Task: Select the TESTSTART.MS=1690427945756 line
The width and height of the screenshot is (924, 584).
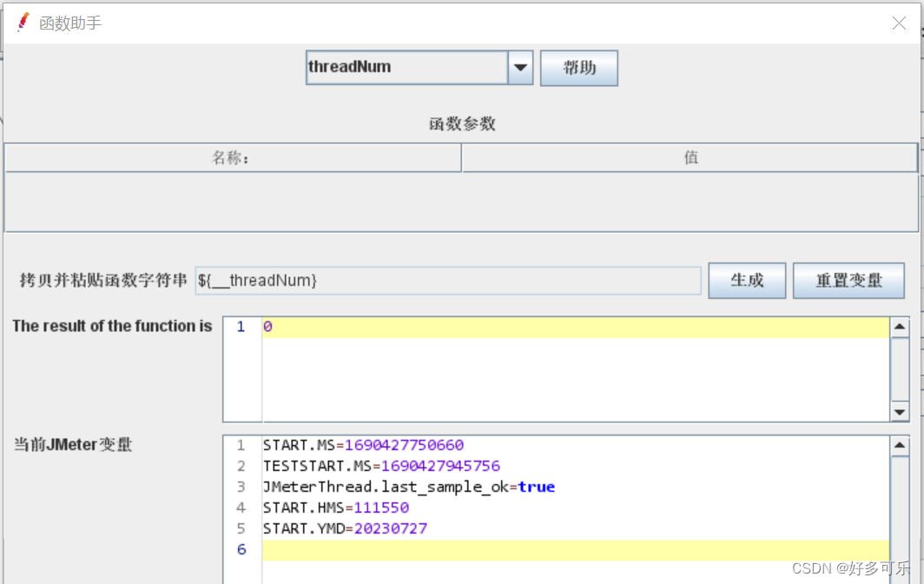Action: [x=381, y=466]
